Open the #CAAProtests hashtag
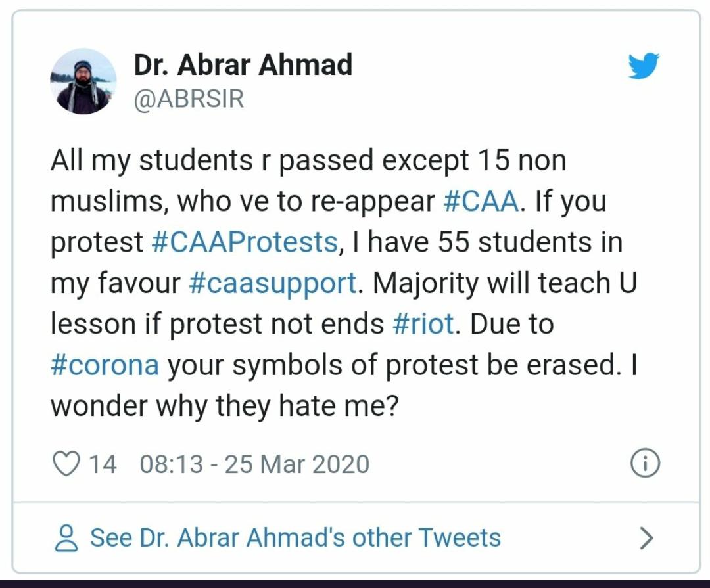710x588 pixels. tap(245, 242)
